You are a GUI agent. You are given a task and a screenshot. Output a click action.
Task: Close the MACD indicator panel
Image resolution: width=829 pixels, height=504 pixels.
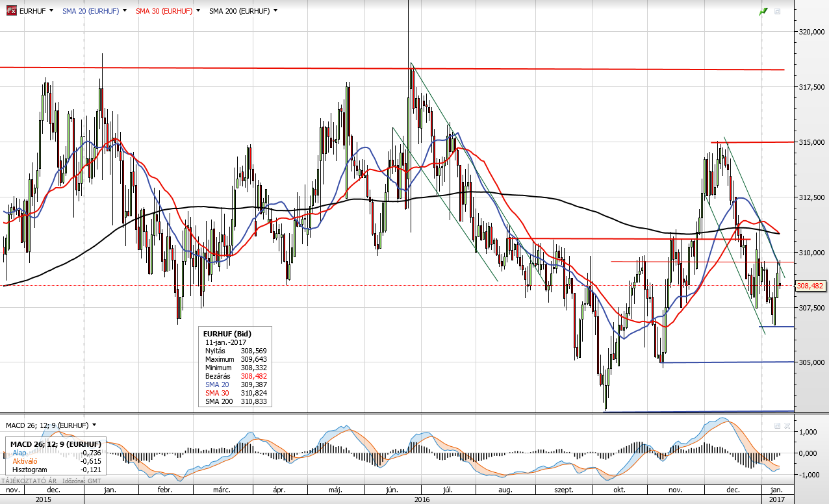click(787, 426)
